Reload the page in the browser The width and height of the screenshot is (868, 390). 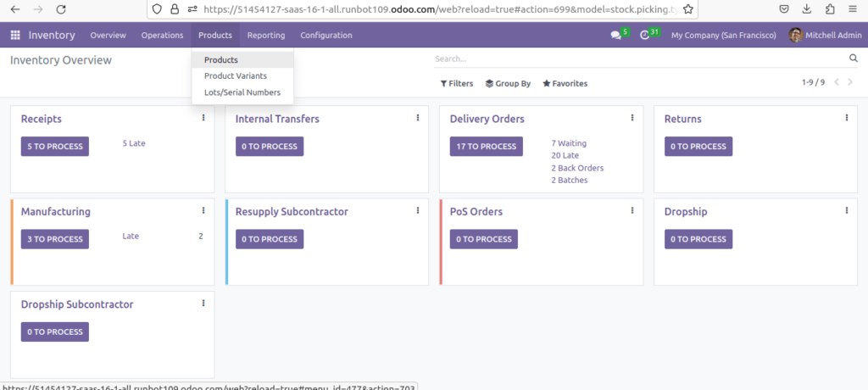click(61, 8)
